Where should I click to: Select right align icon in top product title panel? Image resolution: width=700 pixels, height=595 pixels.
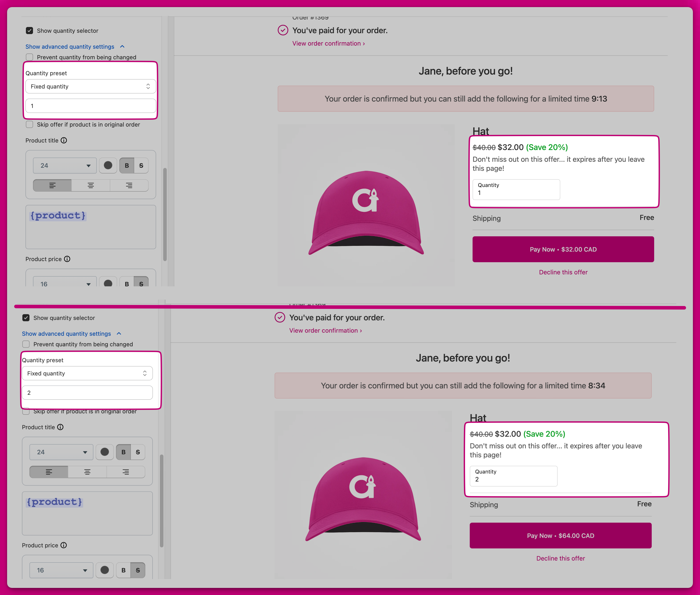click(129, 185)
